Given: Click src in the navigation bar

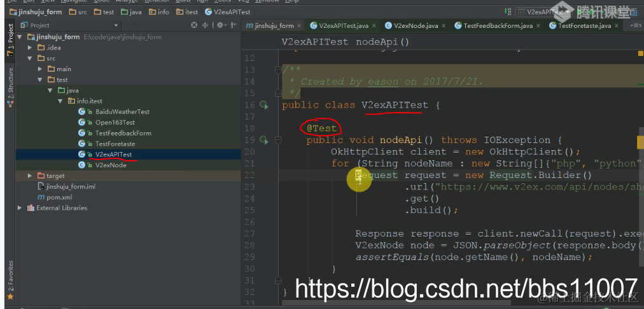Looking at the screenshot, I should 78,12.
